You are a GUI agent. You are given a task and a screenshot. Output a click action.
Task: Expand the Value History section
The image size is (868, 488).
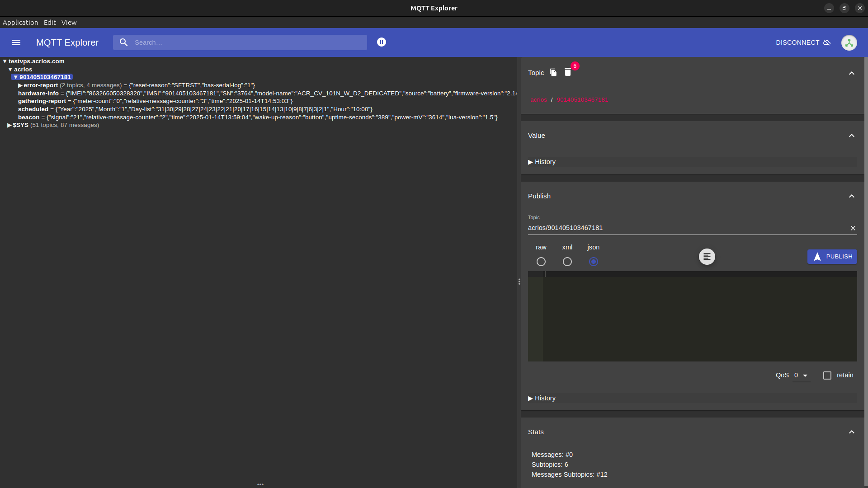tap(542, 162)
